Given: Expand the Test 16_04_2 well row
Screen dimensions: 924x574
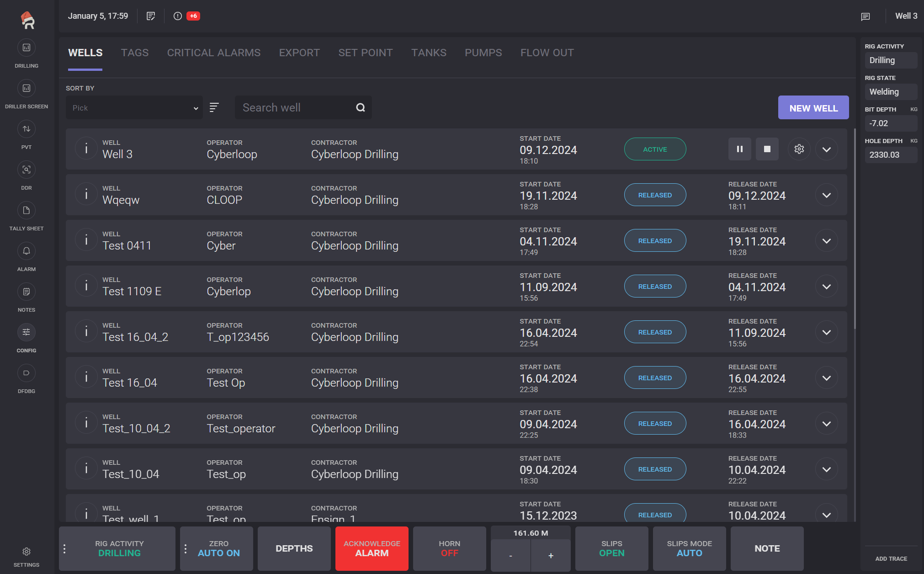Looking at the screenshot, I should pos(826,332).
